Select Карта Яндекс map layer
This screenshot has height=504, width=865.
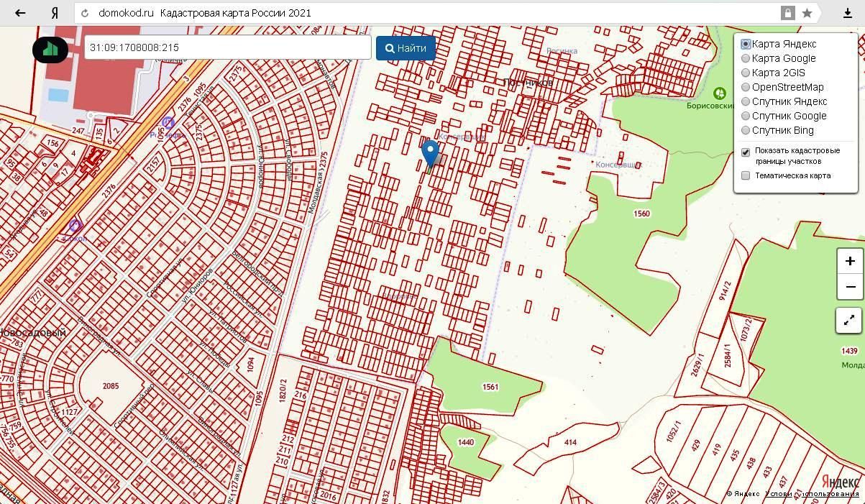(746, 44)
